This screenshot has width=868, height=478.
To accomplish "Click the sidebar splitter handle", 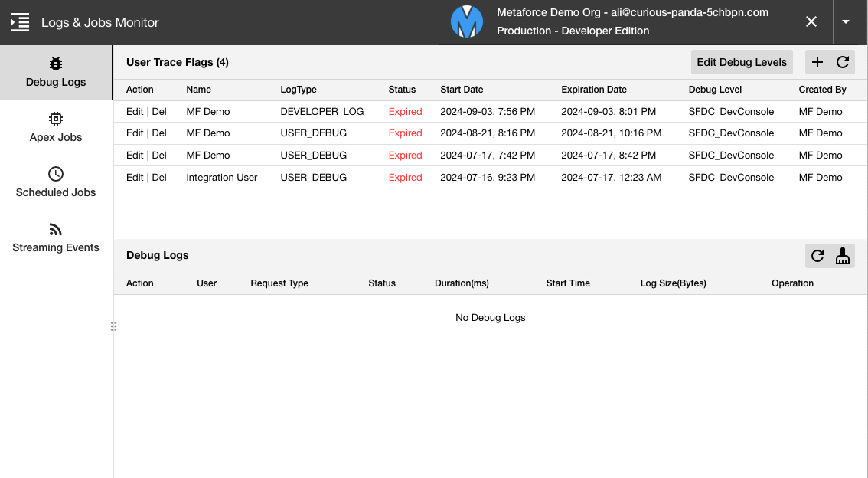I will [113, 326].
